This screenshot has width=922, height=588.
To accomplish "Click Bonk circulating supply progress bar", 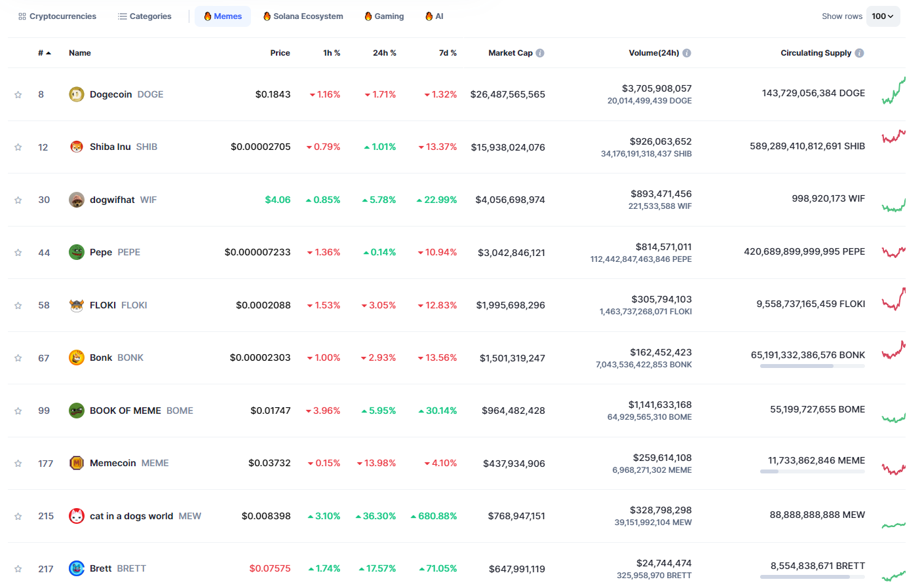I will [812, 366].
